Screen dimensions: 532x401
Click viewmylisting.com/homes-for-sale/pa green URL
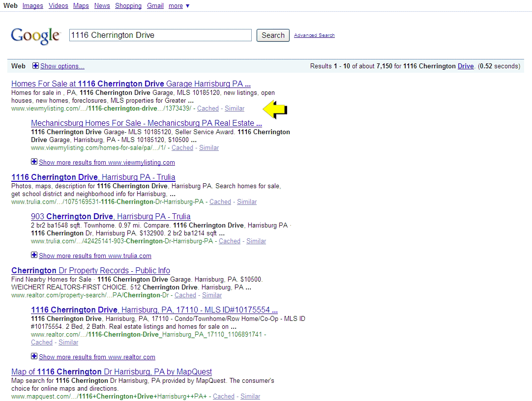(98, 148)
